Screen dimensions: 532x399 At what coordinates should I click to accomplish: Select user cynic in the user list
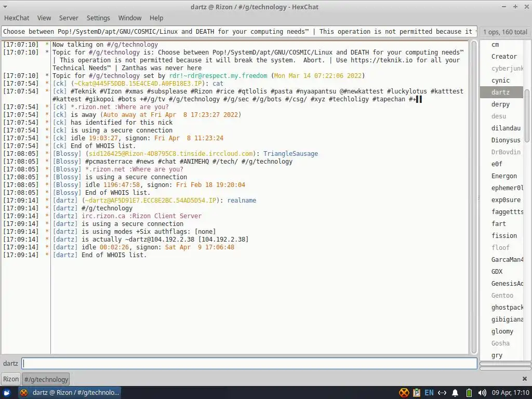(x=501, y=81)
